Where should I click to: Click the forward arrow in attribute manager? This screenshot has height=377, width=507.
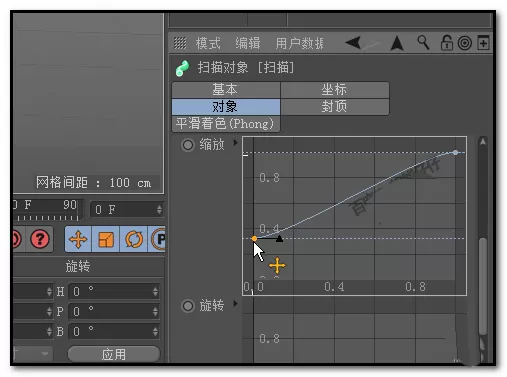point(372,43)
